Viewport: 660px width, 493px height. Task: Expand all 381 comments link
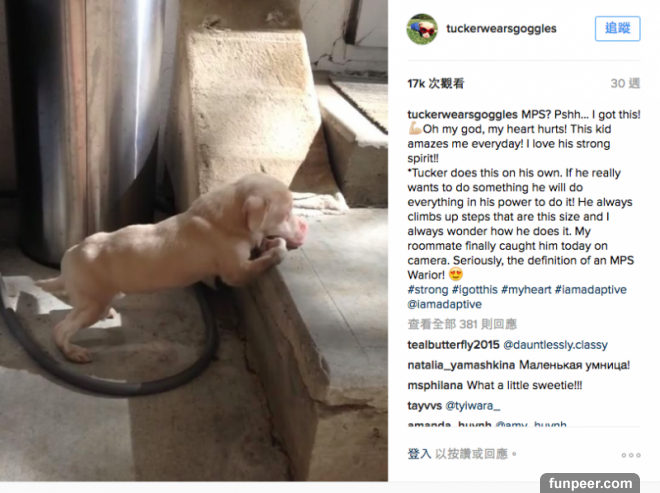pyautogui.click(x=462, y=324)
